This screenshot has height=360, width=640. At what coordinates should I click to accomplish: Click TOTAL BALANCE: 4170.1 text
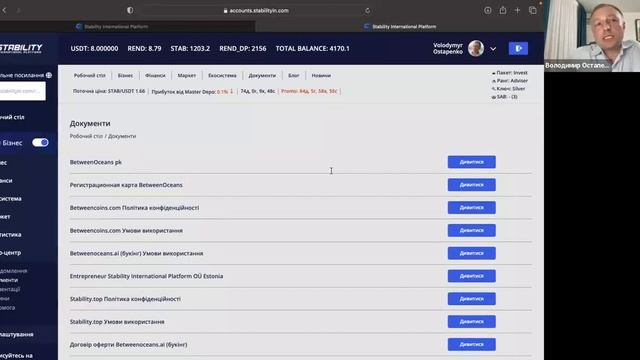pos(312,49)
